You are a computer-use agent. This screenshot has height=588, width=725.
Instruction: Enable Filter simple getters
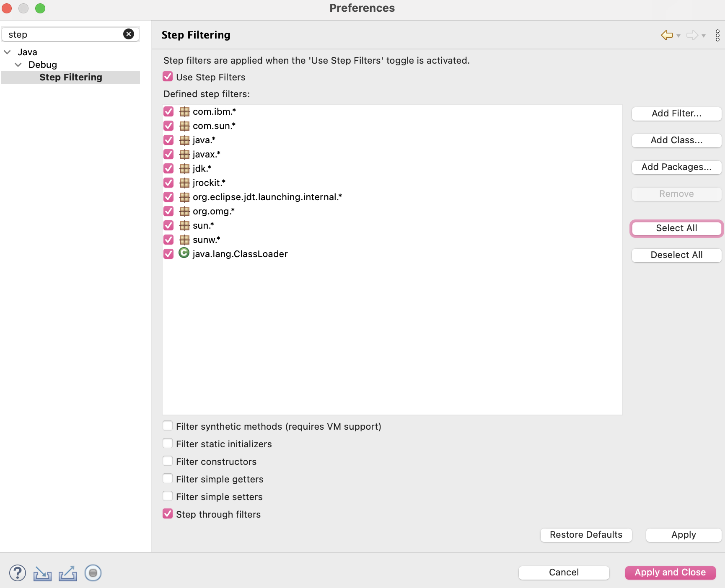point(168,479)
